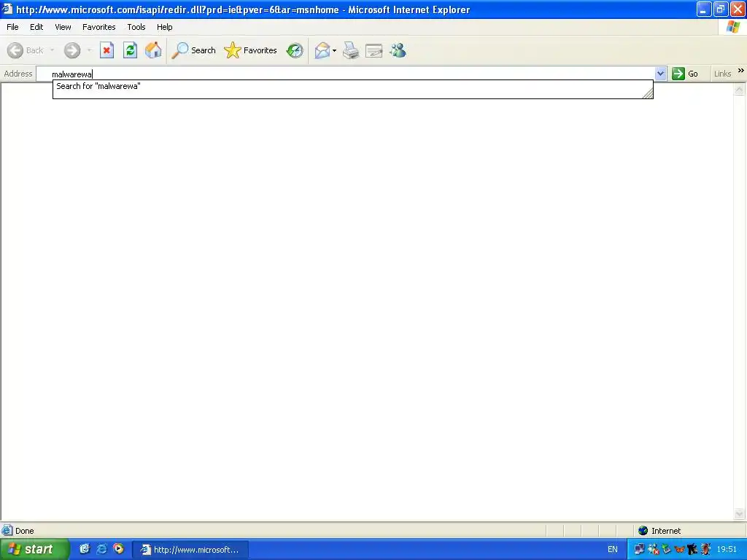Click the 19:51 taskbar clock
Screen dimensions: 747x560
tap(727, 550)
